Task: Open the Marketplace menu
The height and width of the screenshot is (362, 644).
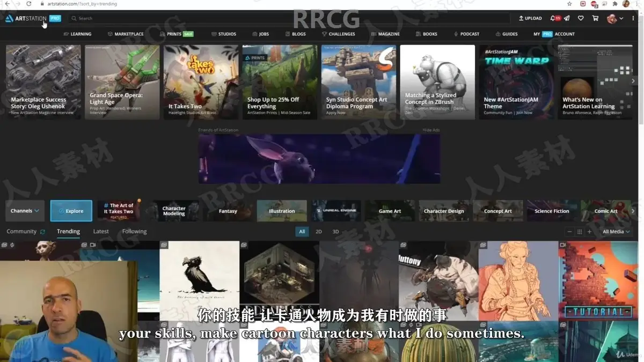Action: click(x=126, y=34)
